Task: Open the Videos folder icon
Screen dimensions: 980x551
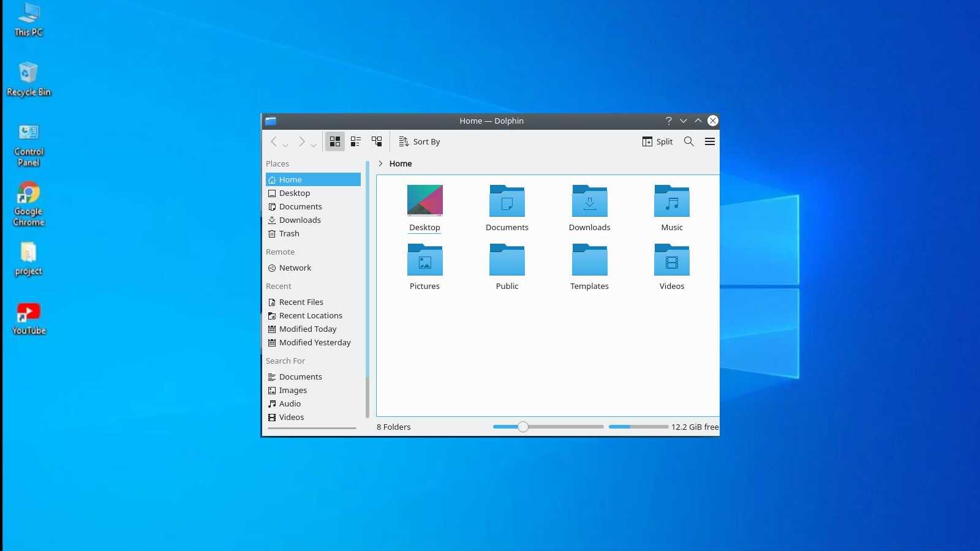Action: [x=671, y=260]
